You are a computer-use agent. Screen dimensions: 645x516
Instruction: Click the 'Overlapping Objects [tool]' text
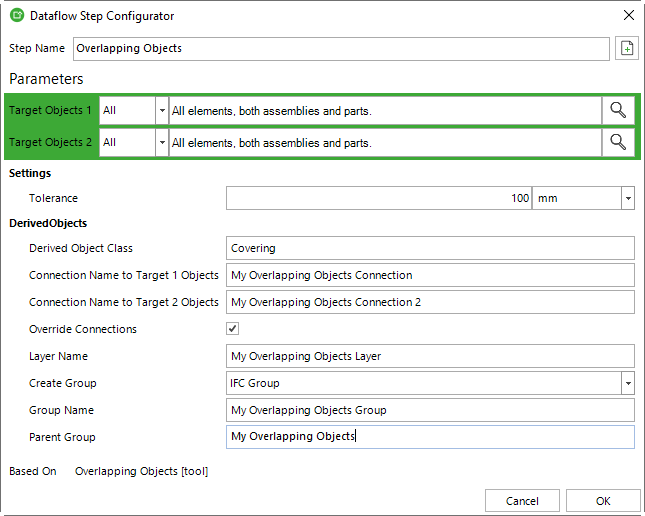[142, 471]
